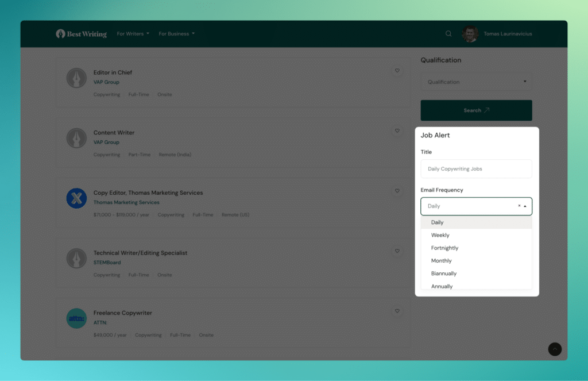Choose Annually frequency option
Image resolution: width=588 pixels, height=381 pixels.
pyautogui.click(x=476, y=285)
